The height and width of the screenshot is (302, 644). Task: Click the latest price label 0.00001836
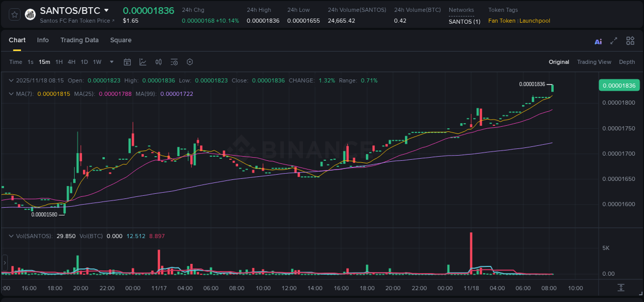(x=619, y=85)
